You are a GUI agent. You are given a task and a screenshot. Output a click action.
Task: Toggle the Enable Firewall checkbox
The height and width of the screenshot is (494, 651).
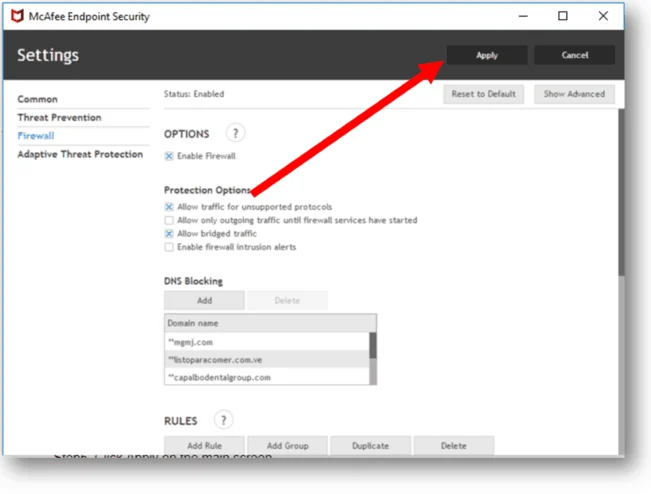click(x=169, y=156)
